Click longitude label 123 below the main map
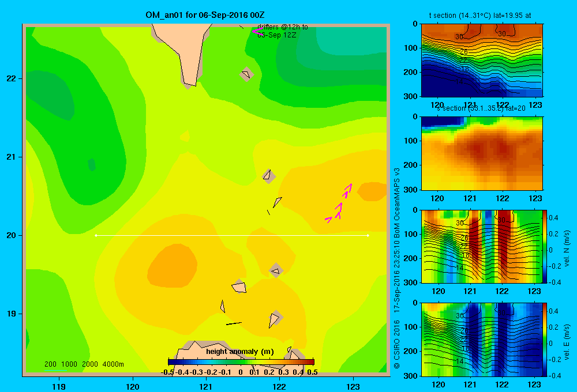Viewport: 577px width, 392px height. pos(353,386)
